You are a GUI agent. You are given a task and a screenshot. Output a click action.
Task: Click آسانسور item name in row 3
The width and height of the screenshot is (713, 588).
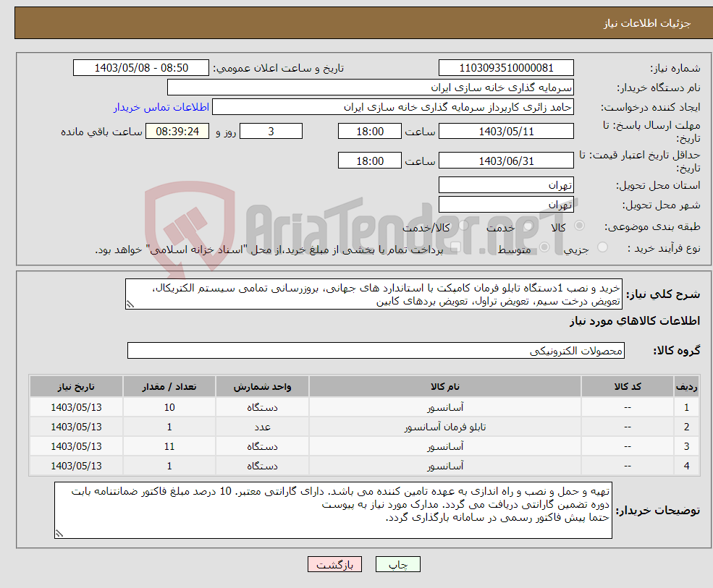coord(445,447)
